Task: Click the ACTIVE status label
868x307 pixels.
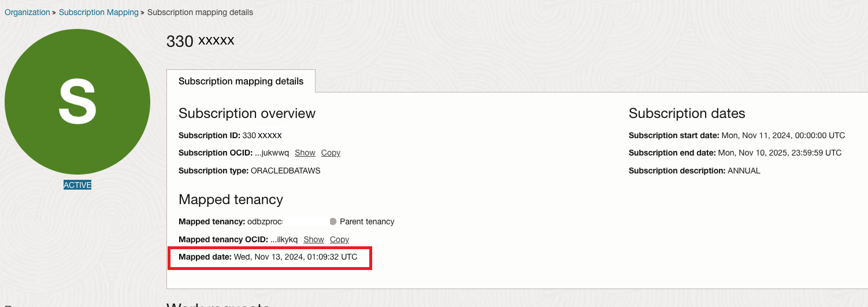Action: click(77, 185)
